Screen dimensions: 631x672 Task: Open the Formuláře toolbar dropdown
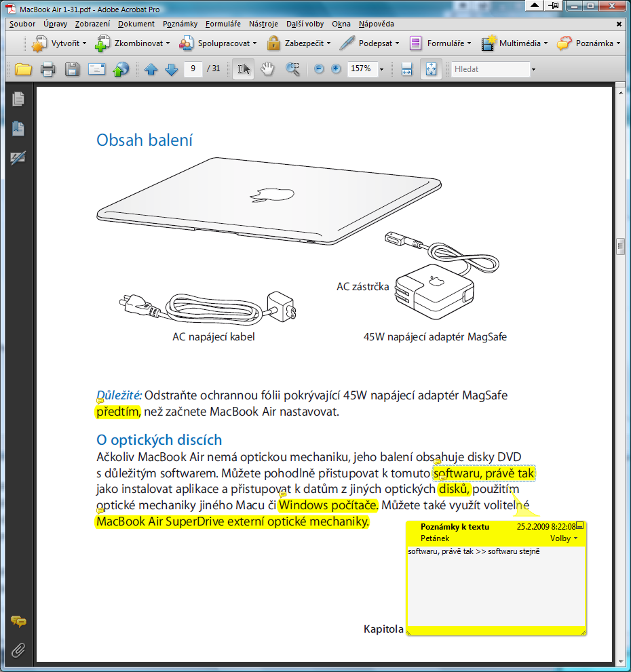(440, 43)
